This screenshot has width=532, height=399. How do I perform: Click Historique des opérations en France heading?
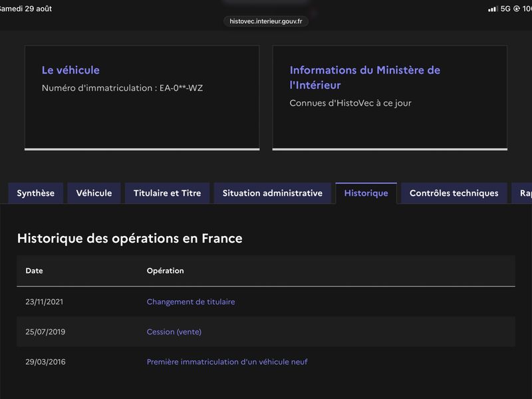(130, 239)
